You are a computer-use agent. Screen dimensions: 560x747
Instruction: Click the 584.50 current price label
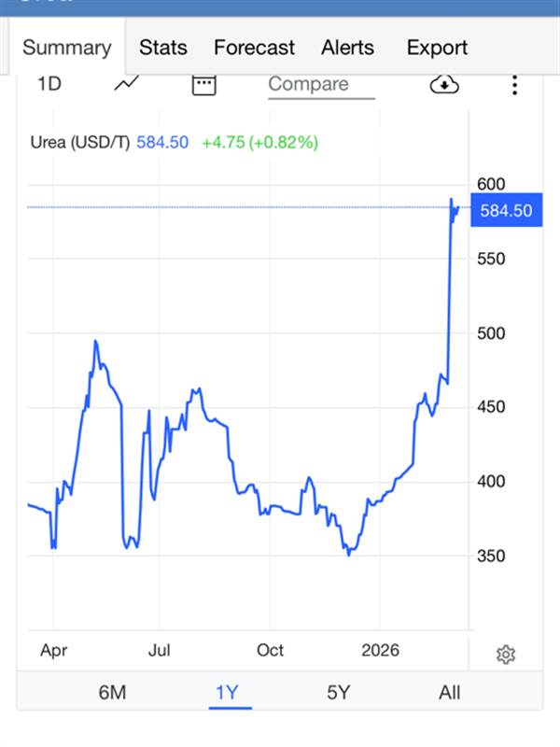(506, 211)
